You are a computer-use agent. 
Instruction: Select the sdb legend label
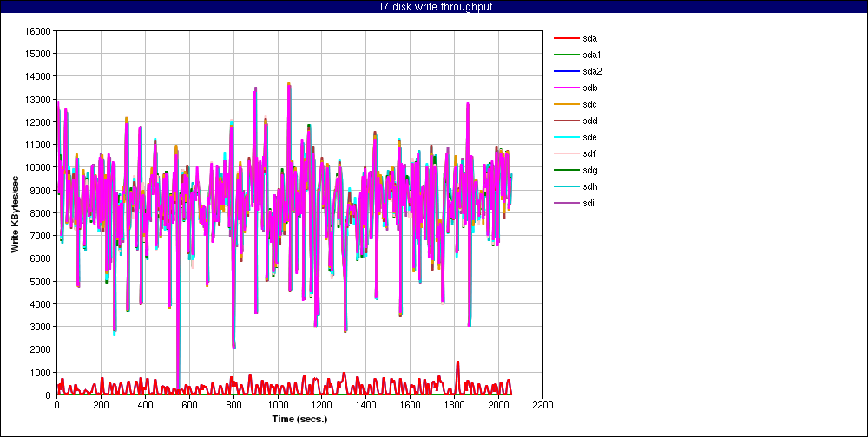tap(589, 88)
